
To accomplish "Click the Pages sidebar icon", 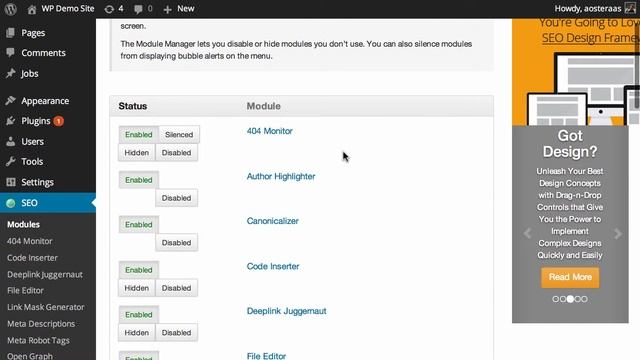I will [11, 33].
